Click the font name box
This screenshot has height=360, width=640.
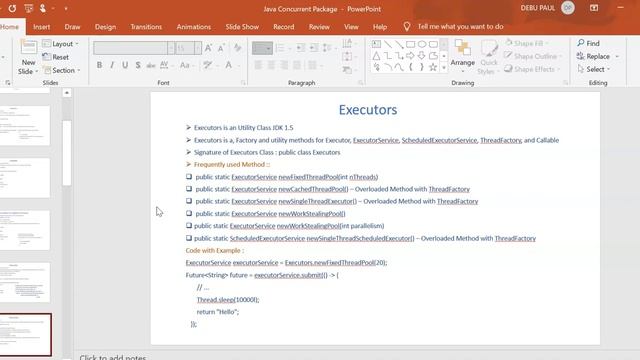(x=130, y=48)
